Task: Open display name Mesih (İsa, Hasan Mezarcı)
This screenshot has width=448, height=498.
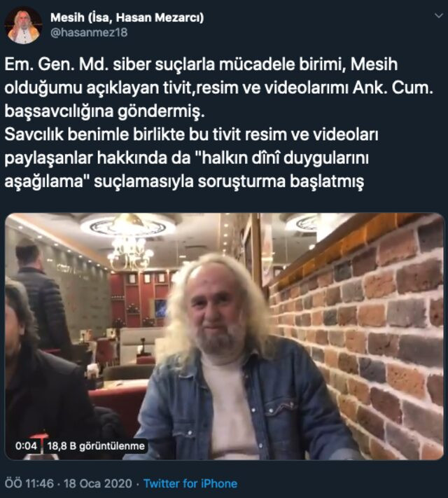Action: coord(127,18)
